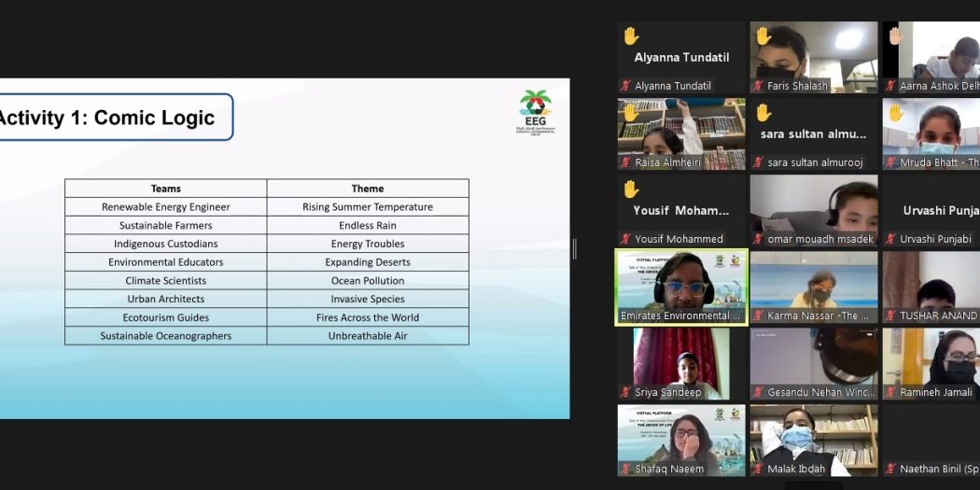Click raised hand on sara sultan almurooj tile

(x=763, y=113)
